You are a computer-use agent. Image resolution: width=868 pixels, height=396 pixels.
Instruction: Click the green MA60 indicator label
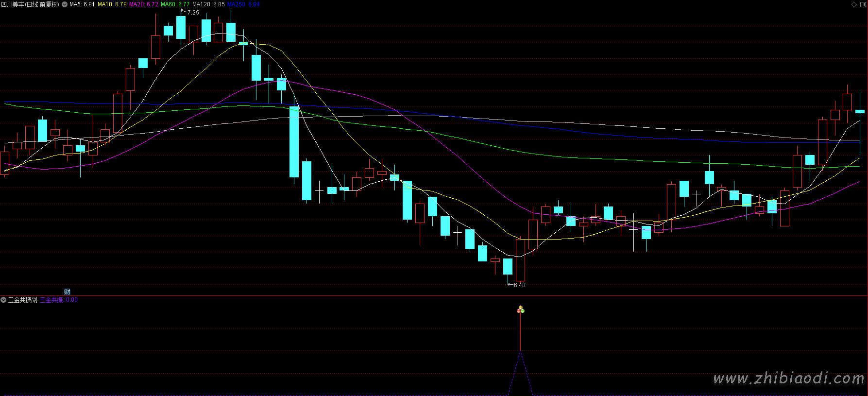[175, 4]
